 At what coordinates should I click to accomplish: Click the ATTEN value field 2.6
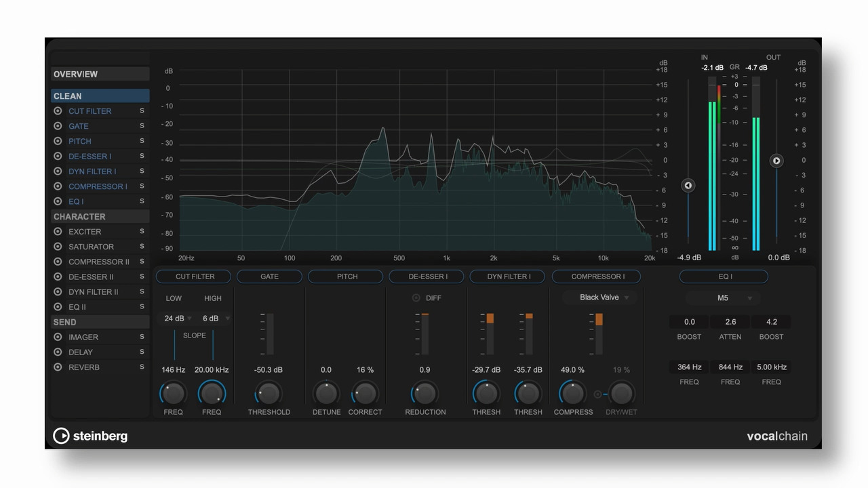point(730,322)
